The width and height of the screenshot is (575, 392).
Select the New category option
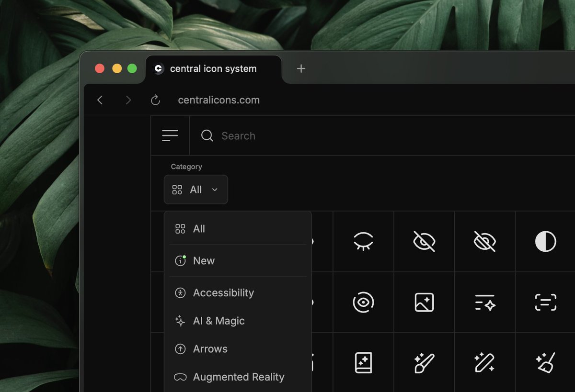238,261
